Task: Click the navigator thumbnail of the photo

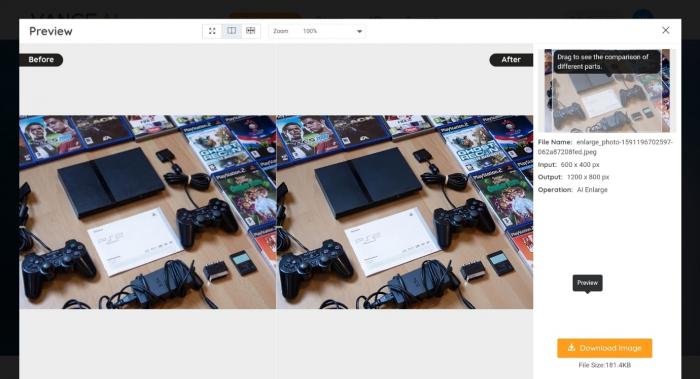Action: point(607,91)
